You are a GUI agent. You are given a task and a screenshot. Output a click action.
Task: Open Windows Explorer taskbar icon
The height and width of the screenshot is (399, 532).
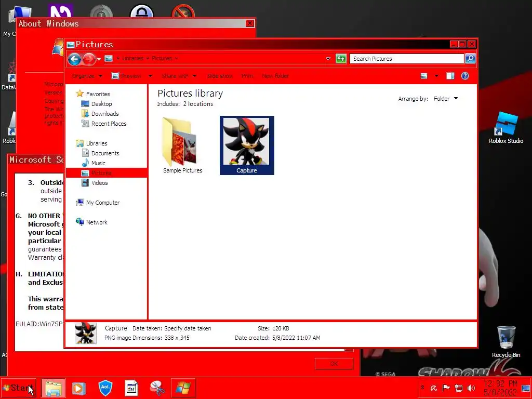pos(54,388)
